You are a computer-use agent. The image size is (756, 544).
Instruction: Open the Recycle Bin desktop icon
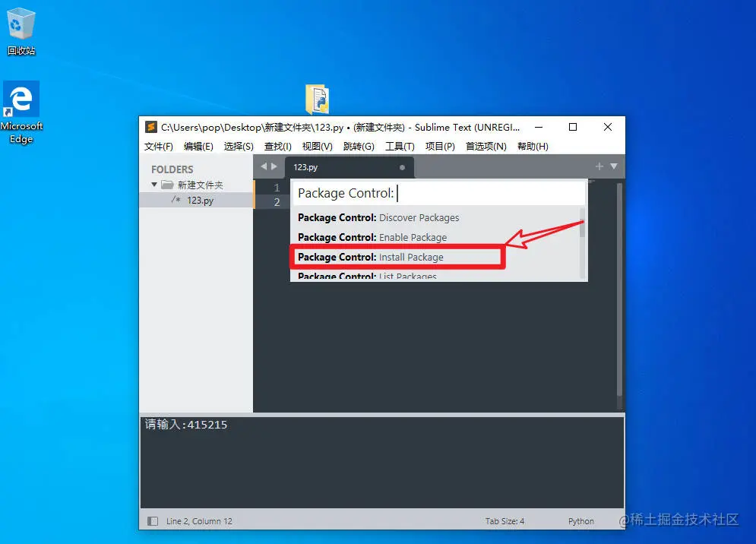pyautogui.click(x=21, y=31)
